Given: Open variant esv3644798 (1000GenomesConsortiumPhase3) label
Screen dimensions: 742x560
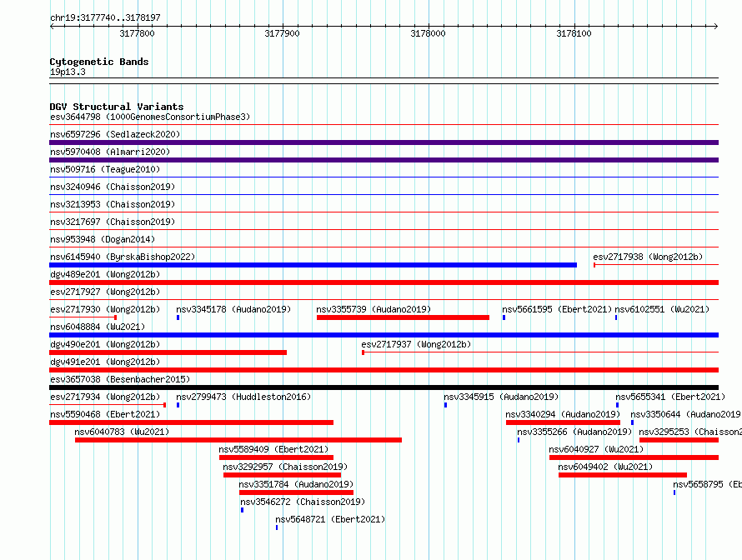Looking at the screenshot, I should 149,117.
